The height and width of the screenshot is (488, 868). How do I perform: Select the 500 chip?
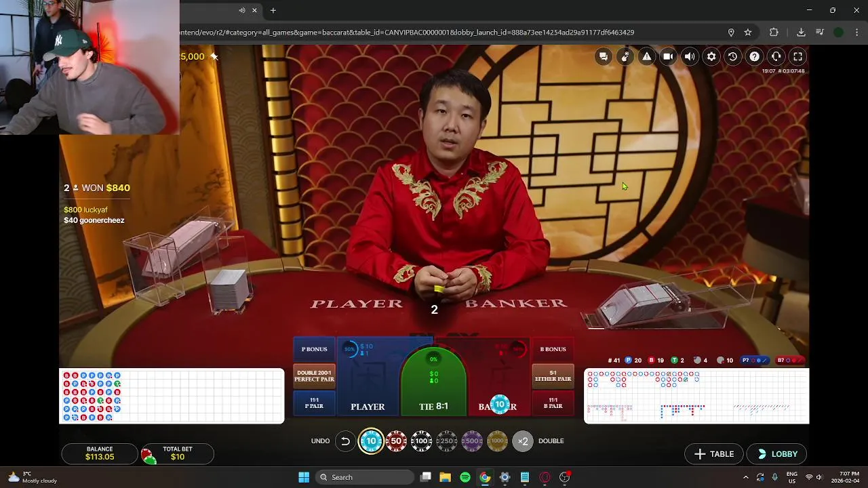click(x=472, y=441)
